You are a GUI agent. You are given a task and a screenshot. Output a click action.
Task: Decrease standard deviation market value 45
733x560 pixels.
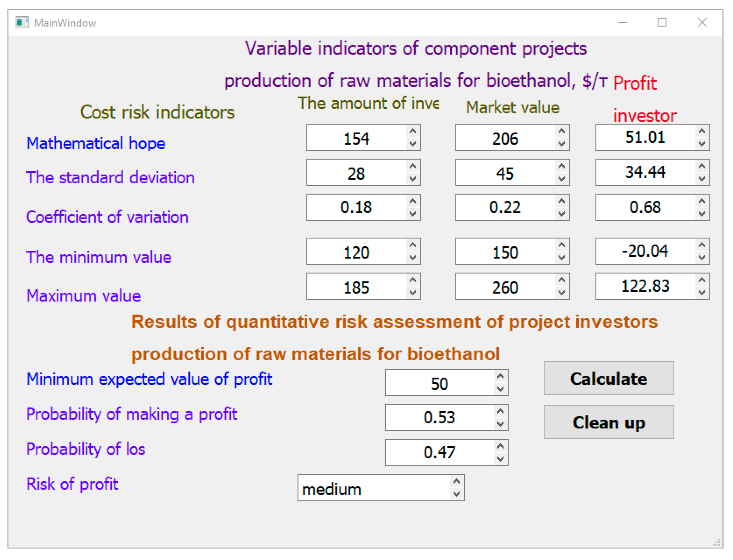pyautogui.click(x=562, y=179)
